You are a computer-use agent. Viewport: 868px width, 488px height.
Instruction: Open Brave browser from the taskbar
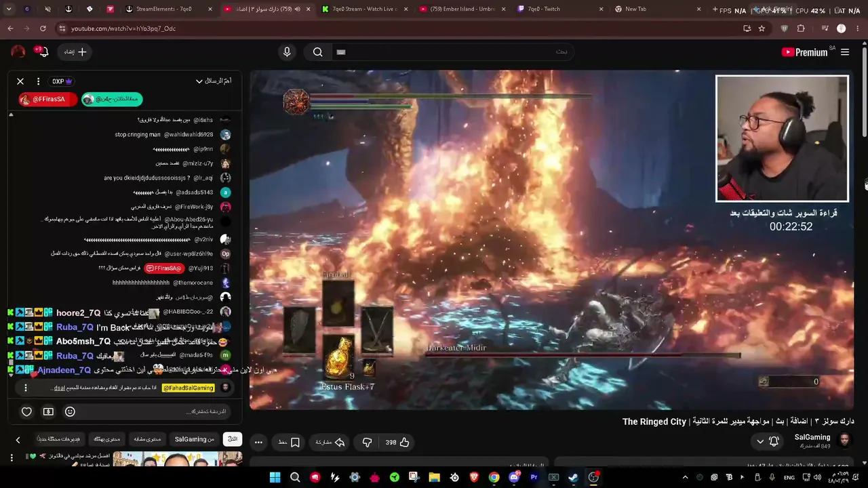(474, 477)
